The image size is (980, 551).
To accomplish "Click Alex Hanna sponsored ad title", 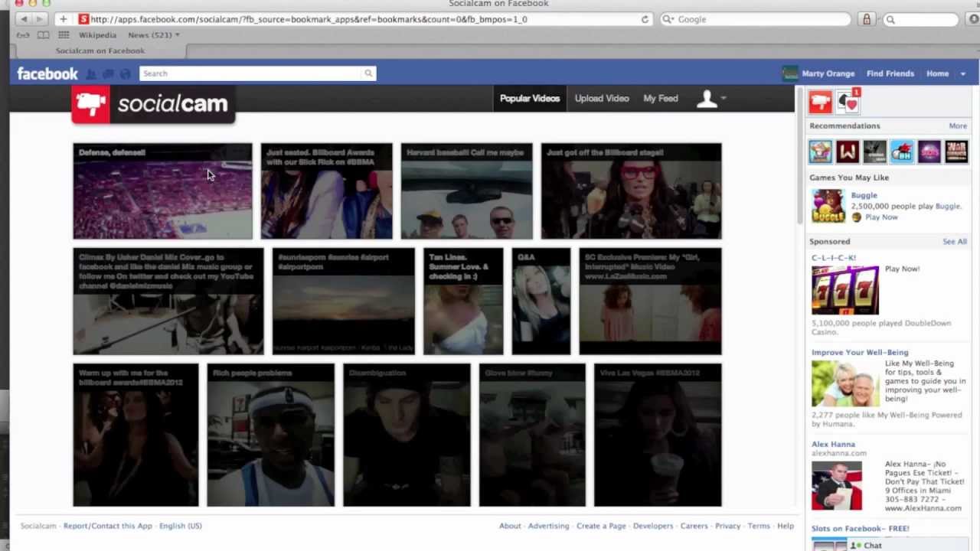I will [833, 444].
